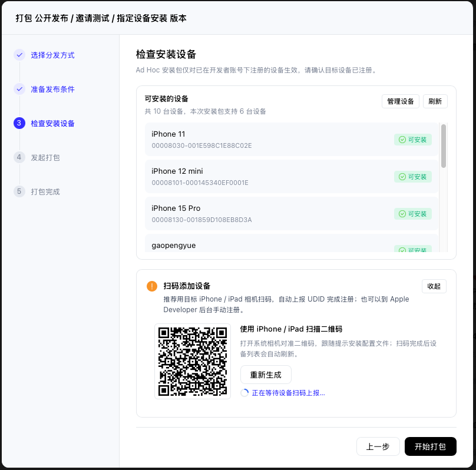The height and width of the screenshot is (470, 476).
Task: Click the checkmark icon for 准备发布条件 step
Action: (19, 89)
